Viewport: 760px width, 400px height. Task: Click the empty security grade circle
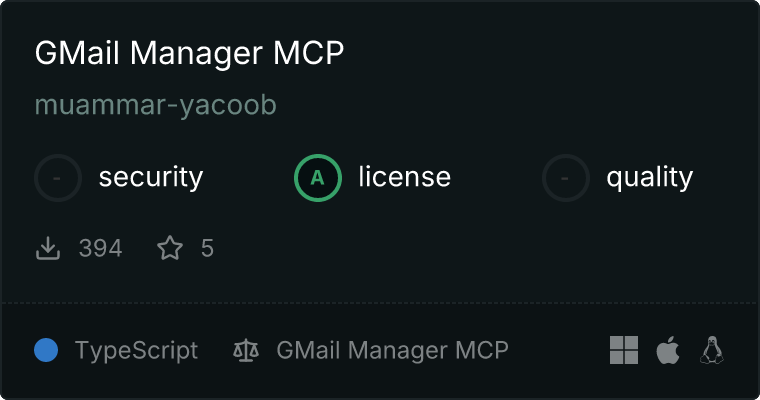(x=58, y=178)
